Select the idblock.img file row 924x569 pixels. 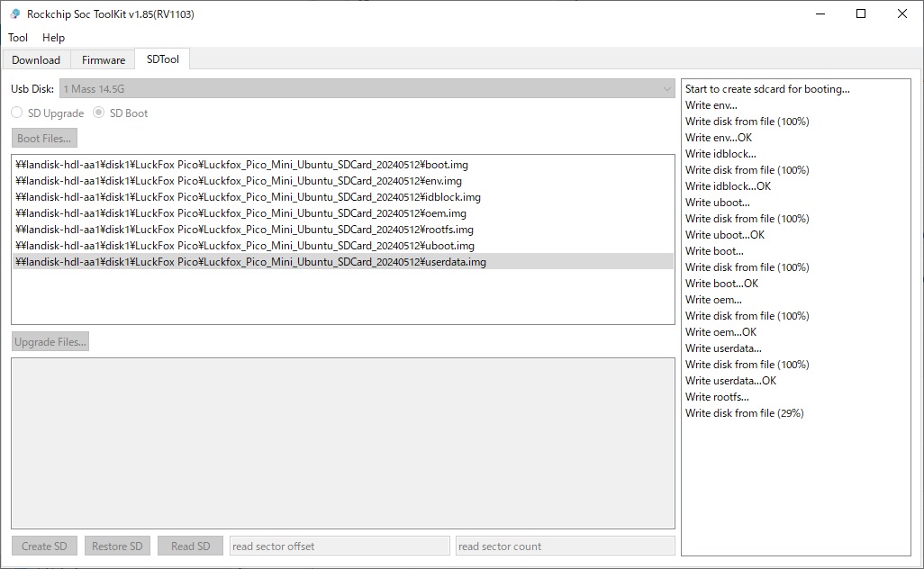343,197
